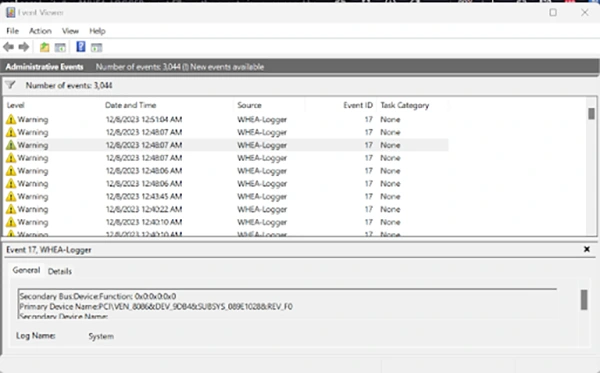Click None task category in 12:40:22 AM row
600x373 pixels.
390,209
